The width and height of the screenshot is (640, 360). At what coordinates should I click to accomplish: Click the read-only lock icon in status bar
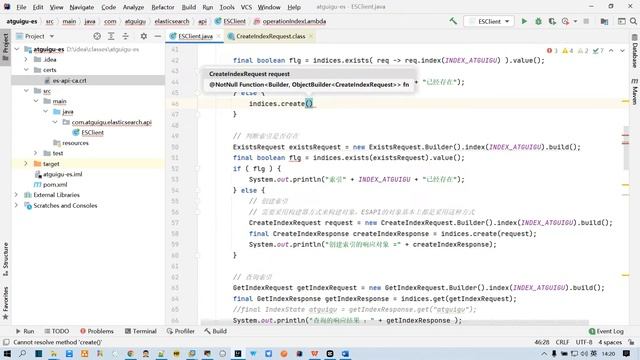click(631, 342)
